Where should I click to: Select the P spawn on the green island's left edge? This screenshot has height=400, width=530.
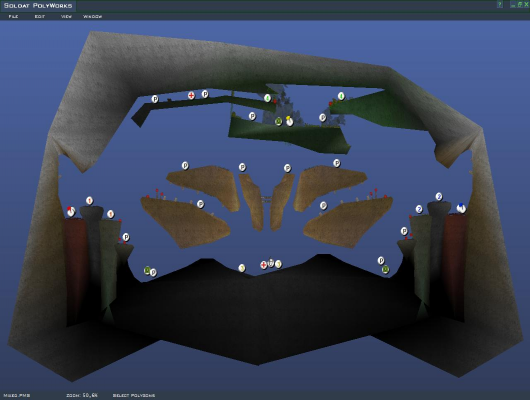click(x=252, y=116)
